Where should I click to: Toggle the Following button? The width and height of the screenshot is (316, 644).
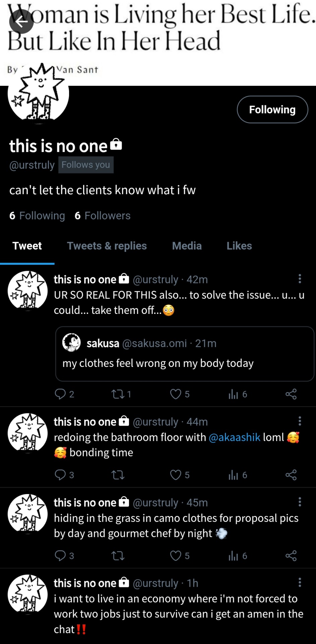(x=272, y=110)
